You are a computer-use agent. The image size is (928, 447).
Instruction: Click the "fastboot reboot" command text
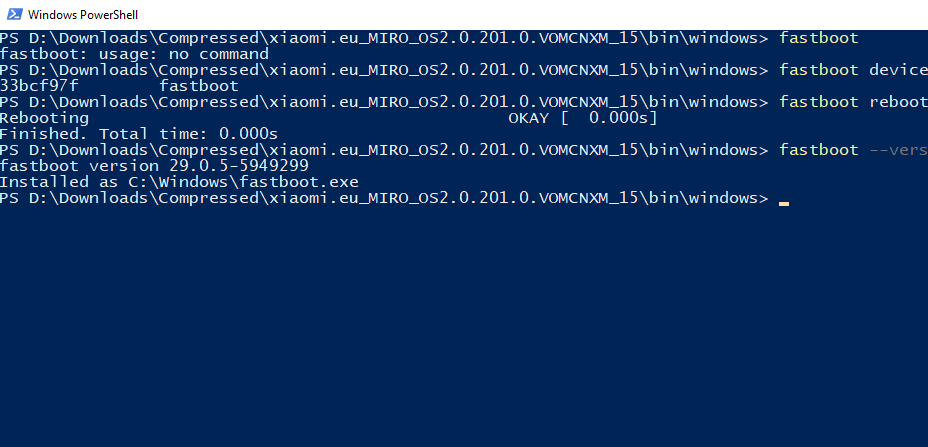tap(852, 102)
